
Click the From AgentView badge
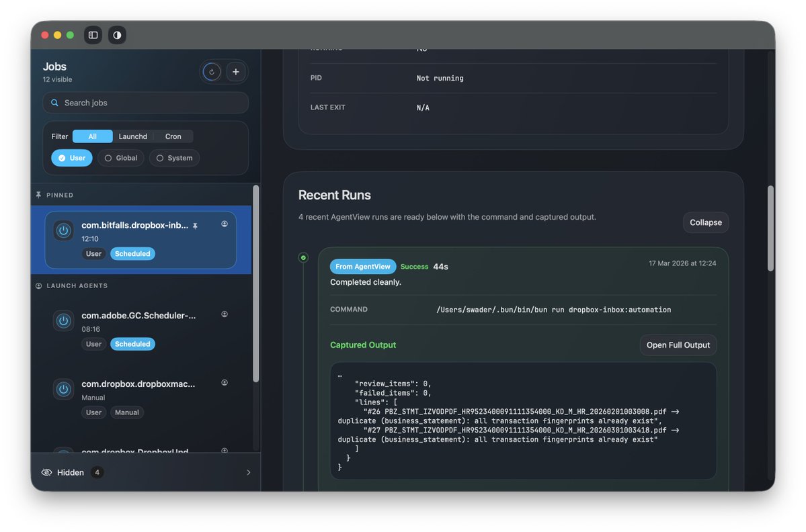[x=363, y=267]
